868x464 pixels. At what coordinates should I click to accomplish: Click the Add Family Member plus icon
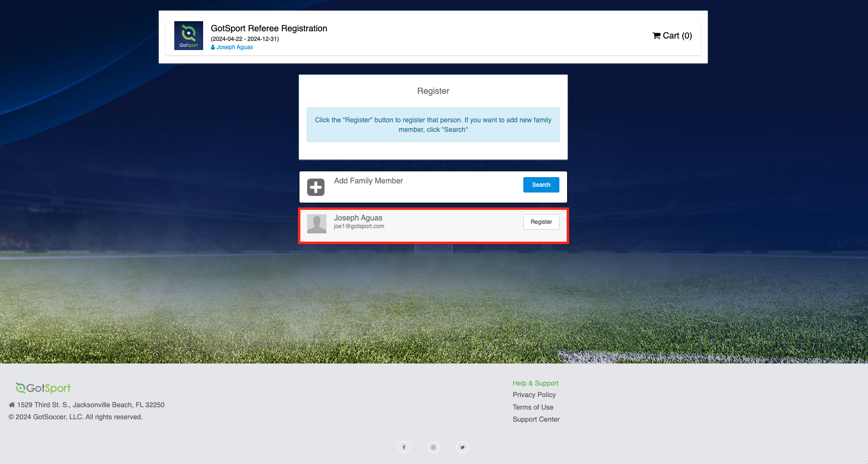316,187
